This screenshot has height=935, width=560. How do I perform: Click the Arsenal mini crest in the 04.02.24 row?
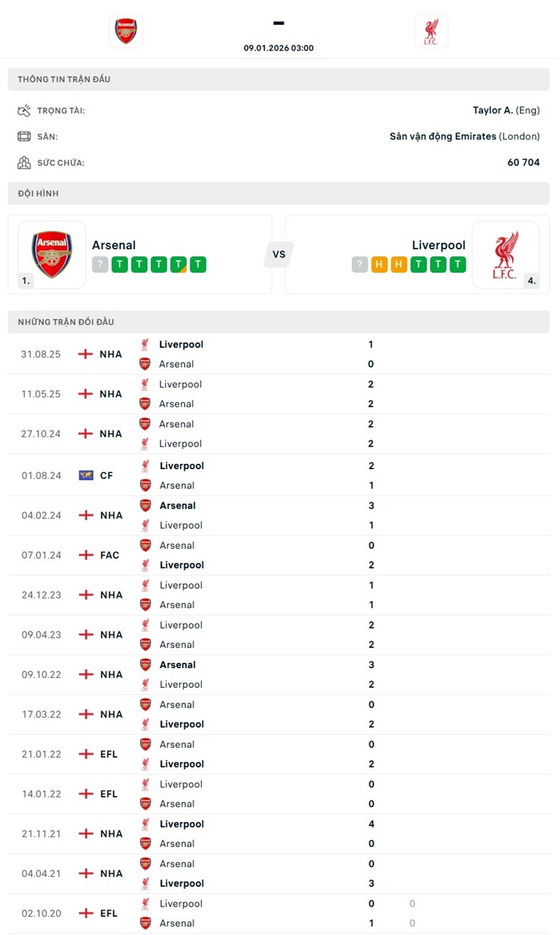(145, 505)
